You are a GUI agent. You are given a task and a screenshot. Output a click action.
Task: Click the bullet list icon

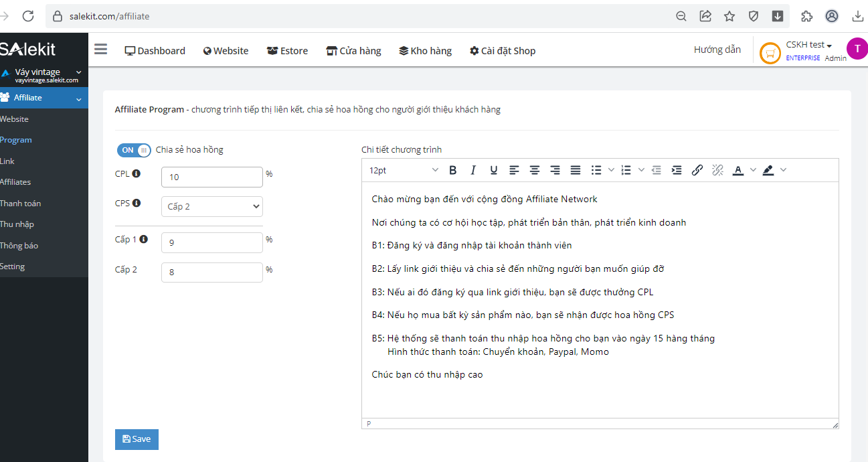pos(596,170)
